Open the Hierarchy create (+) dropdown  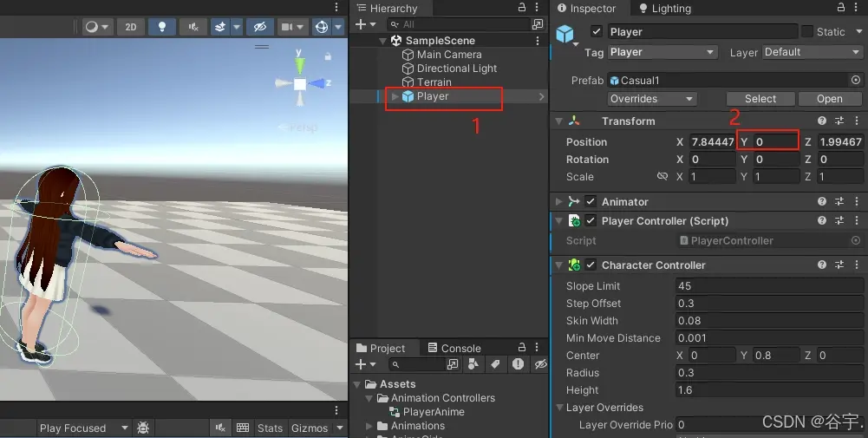[x=365, y=24]
